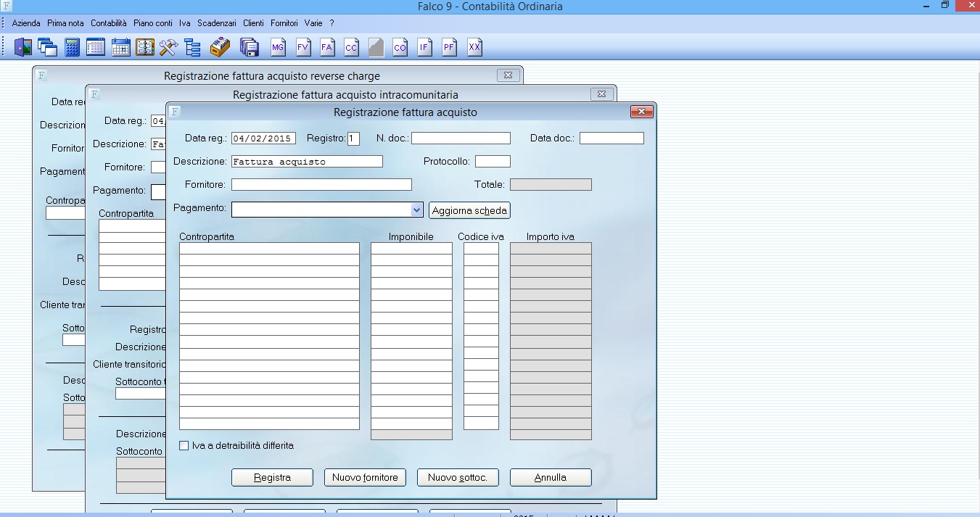Image resolution: width=980 pixels, height=517 pixels.
Task: Minimize the Falco 9 main window
Action: (x=926, y=6)
